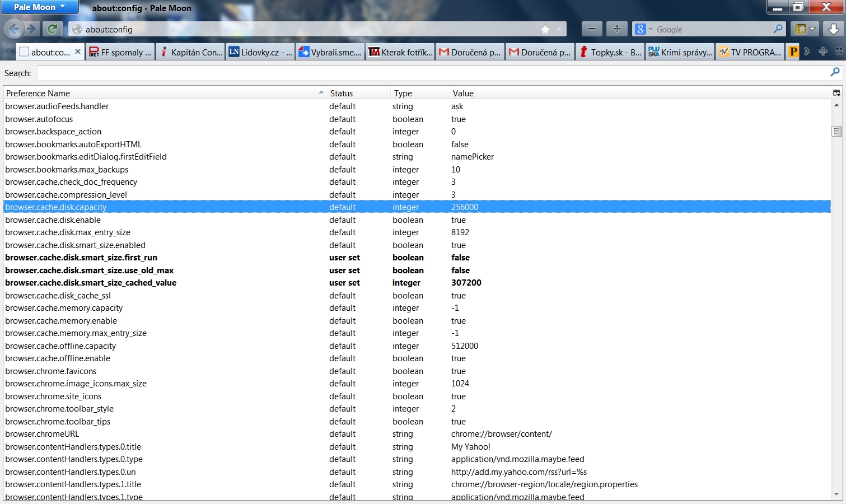Zoom out with the minus toolbar button
The height and width of the screenshot is (504, 846).
(592, 29)
